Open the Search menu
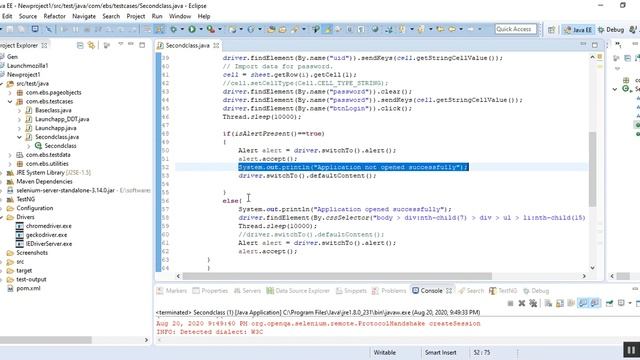Viewport: 640px width, 360px height. 111,16
